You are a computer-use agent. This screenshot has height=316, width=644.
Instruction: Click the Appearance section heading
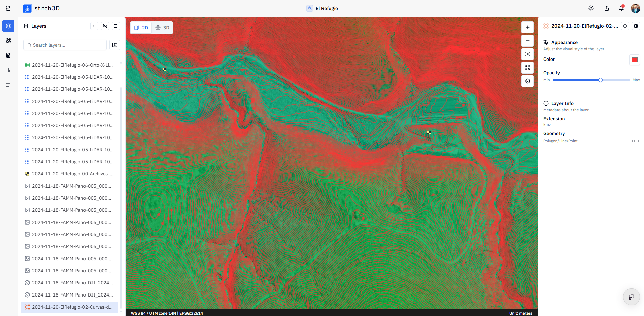565,42
